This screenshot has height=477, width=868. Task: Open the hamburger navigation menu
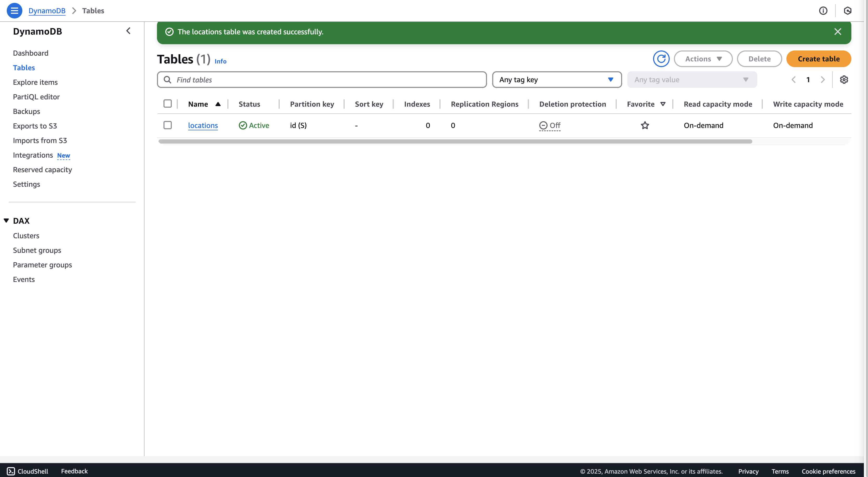click(15, 10)
